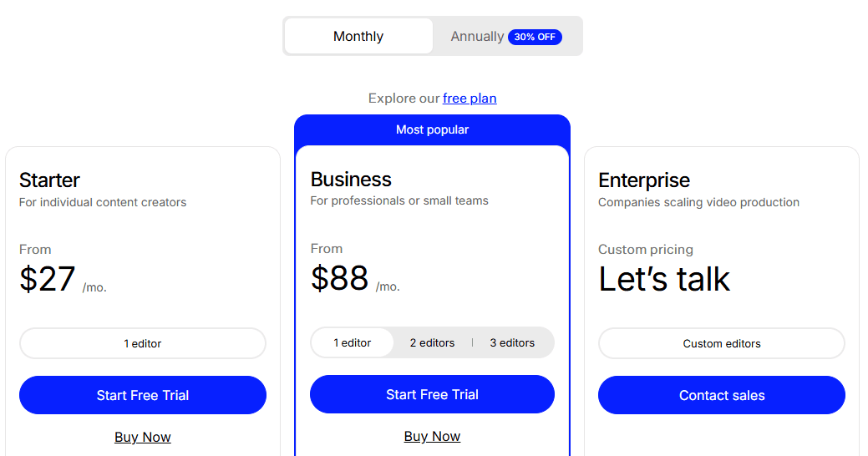The height and width of the screenshot is (456, 868).
Task: Click Buy Now under Business plan
Action: coord(432,436)
